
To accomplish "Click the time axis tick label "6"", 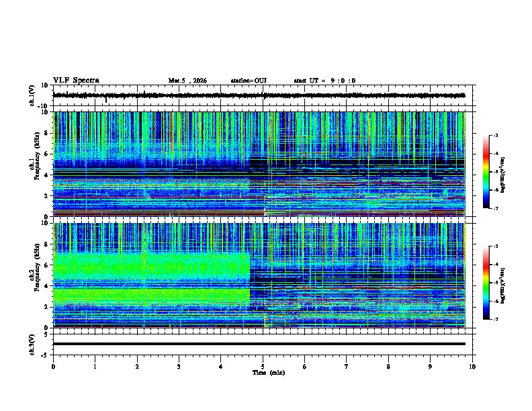I will (305, 367).
